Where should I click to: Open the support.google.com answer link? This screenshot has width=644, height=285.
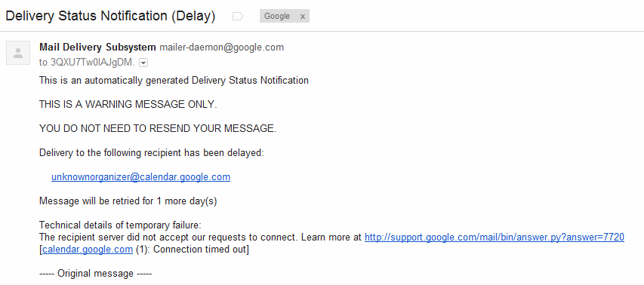495,237
